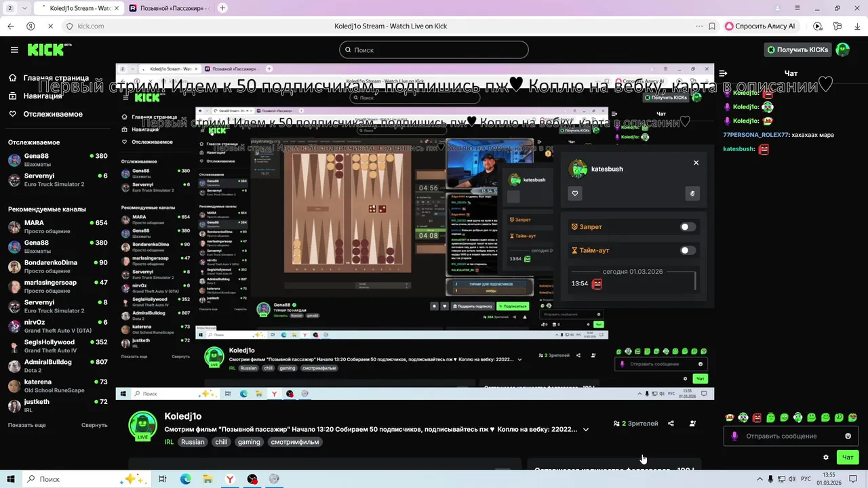Image resolution: width=868 pixels, height=488 pixels.
Task: Collapse the chat panel with arrow icon
Action: pos(723,73)
